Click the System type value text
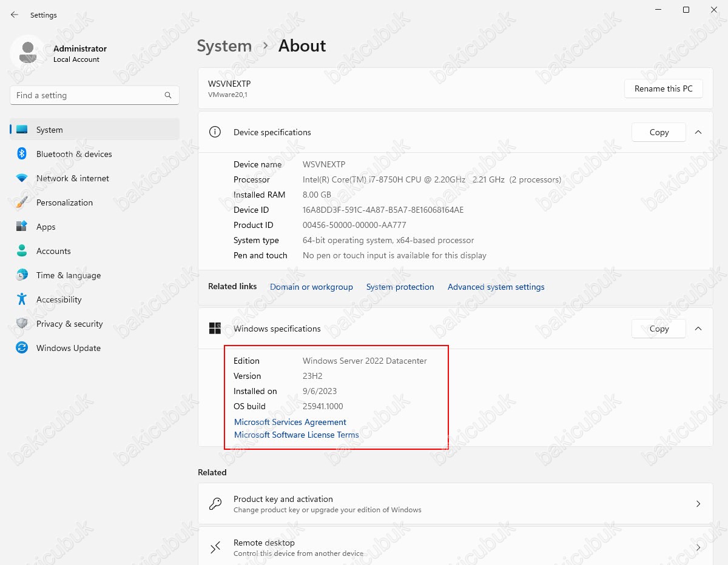 (388, 240)
